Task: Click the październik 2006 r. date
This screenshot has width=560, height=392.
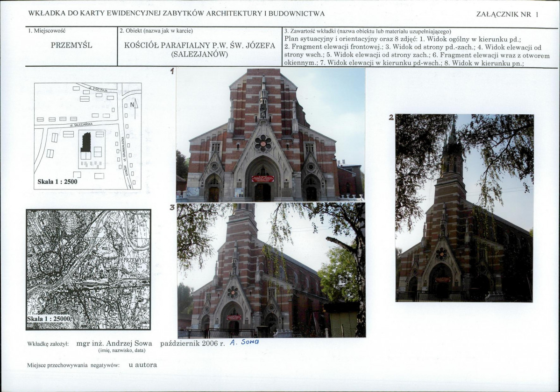Action: [x=192, y=343]
